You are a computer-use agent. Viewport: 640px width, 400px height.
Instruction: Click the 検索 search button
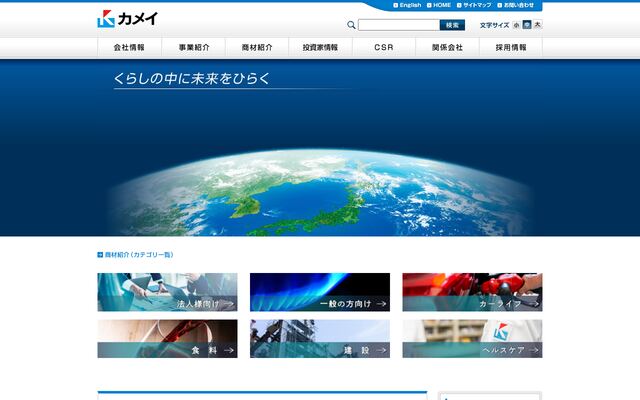click(452, 25)
